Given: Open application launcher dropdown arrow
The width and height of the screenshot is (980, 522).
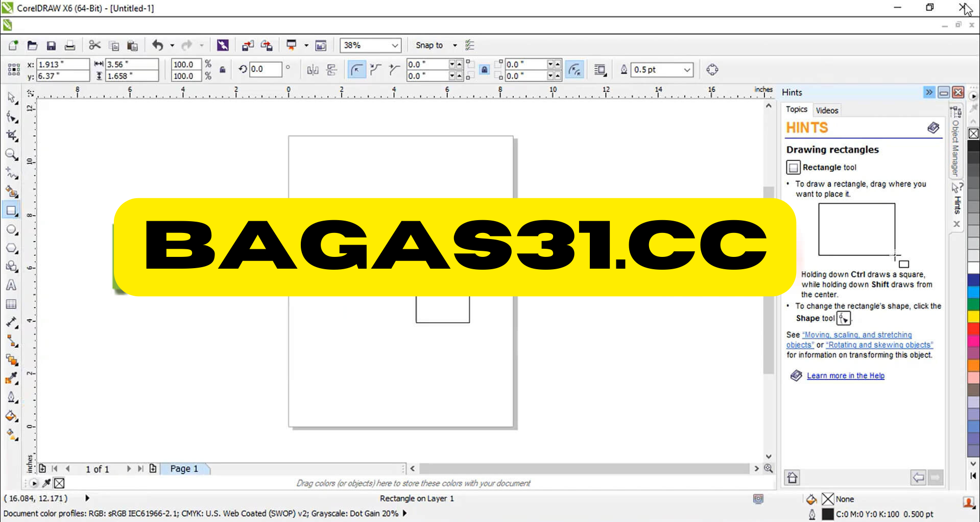Looking at the screenshot, I should (x=306, y=45).
